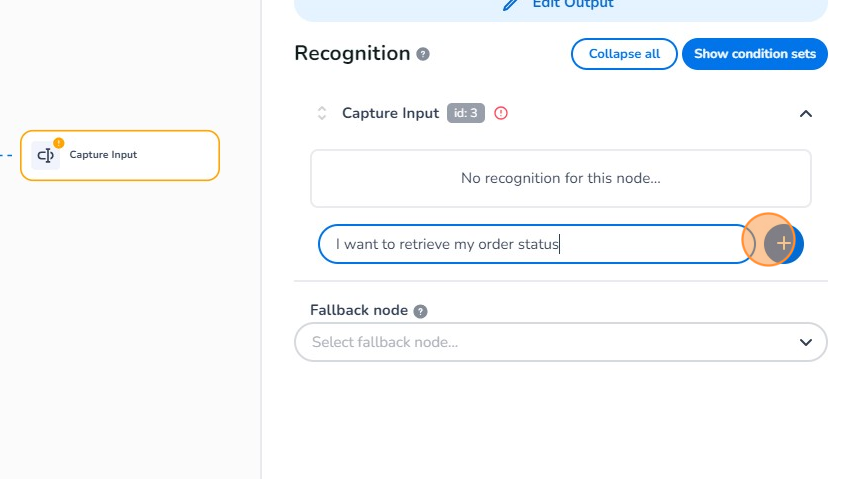
Task: Open the Select fallback node dropdown
Action: 550,342
